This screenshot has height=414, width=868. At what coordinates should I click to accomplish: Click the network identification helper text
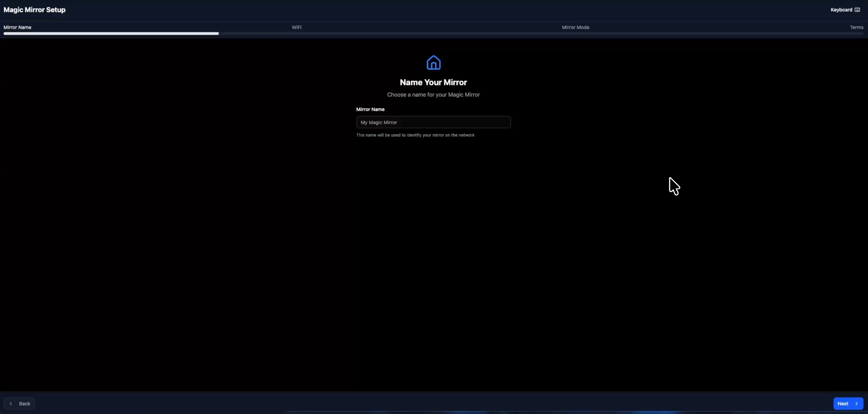[415, 135]
